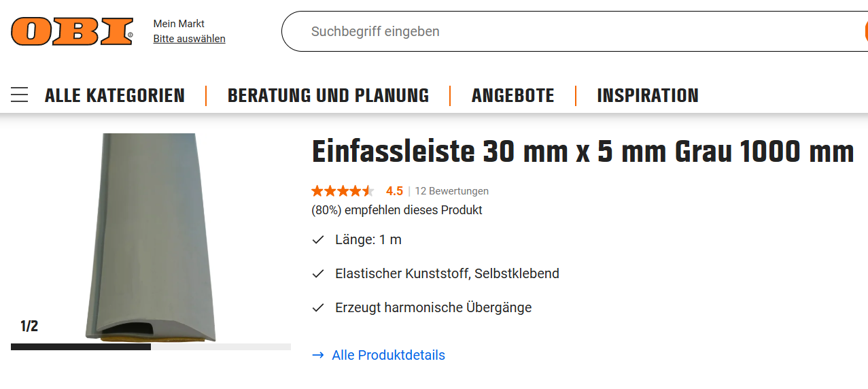Click the 1/2 image counter
Viewport: 868px width, 389px height.
tap(29, 326)
